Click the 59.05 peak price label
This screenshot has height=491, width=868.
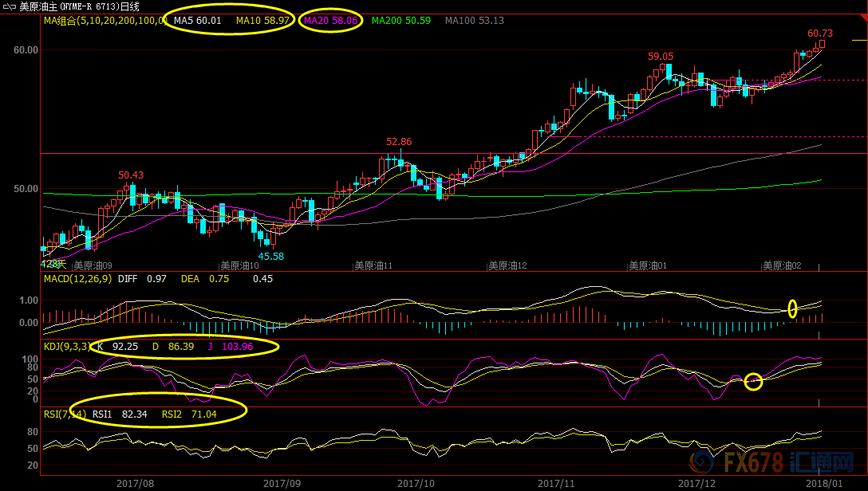[x=661, y=57]
